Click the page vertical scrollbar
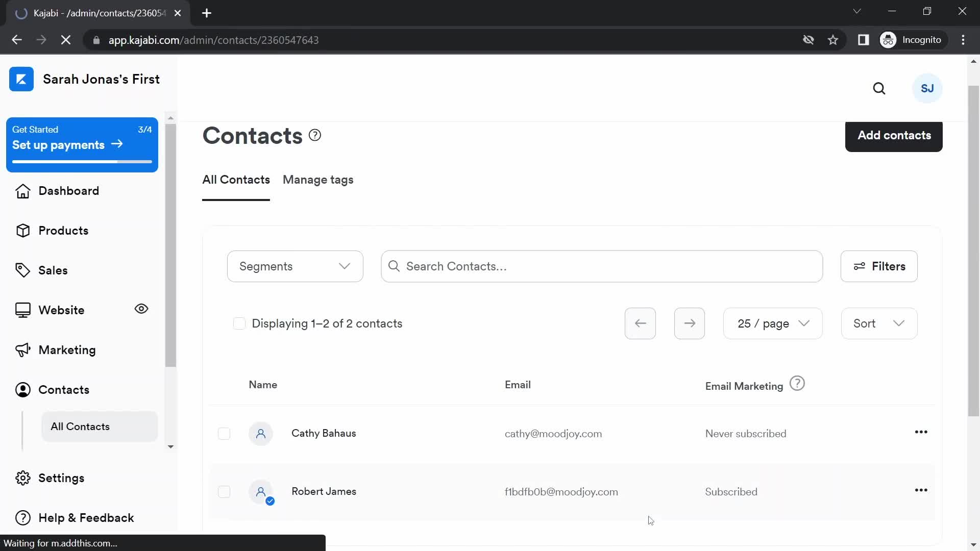980x551 pixels. click(973, 251)
